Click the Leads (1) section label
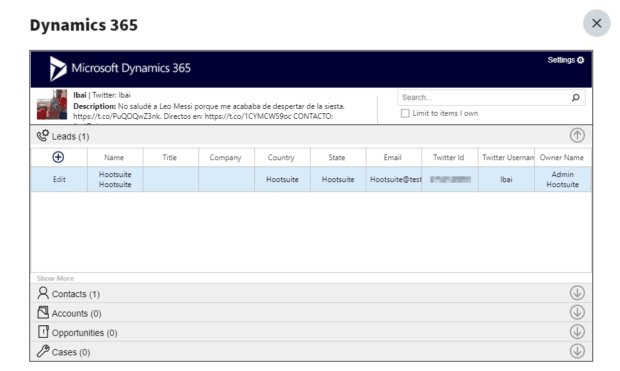This screenshot has height=371, width=620. coord(70,136)
